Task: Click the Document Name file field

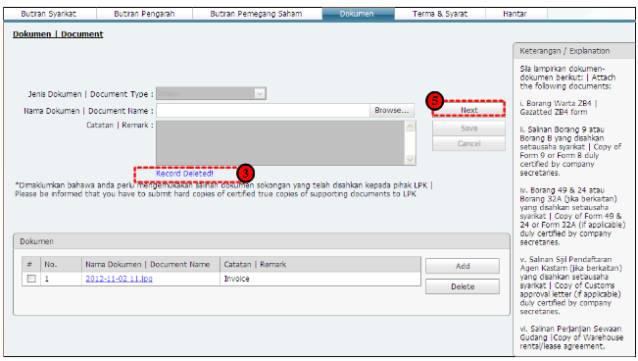Action: tap(263, 110)
